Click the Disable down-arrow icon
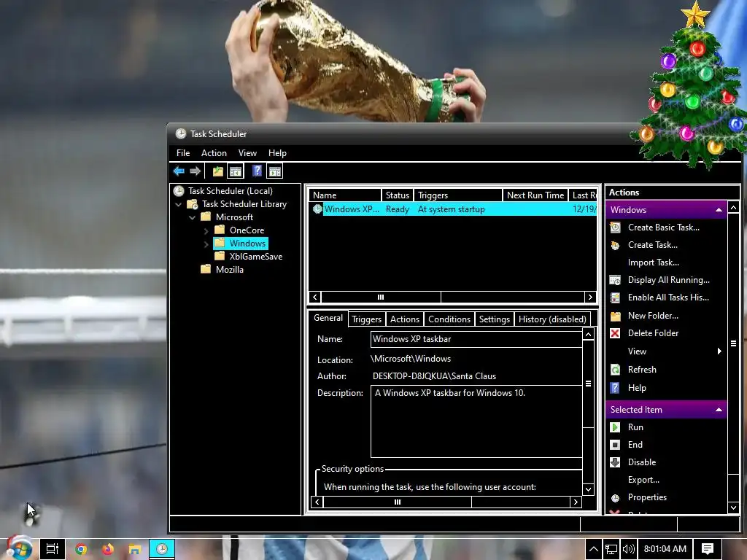 [615, 462]
